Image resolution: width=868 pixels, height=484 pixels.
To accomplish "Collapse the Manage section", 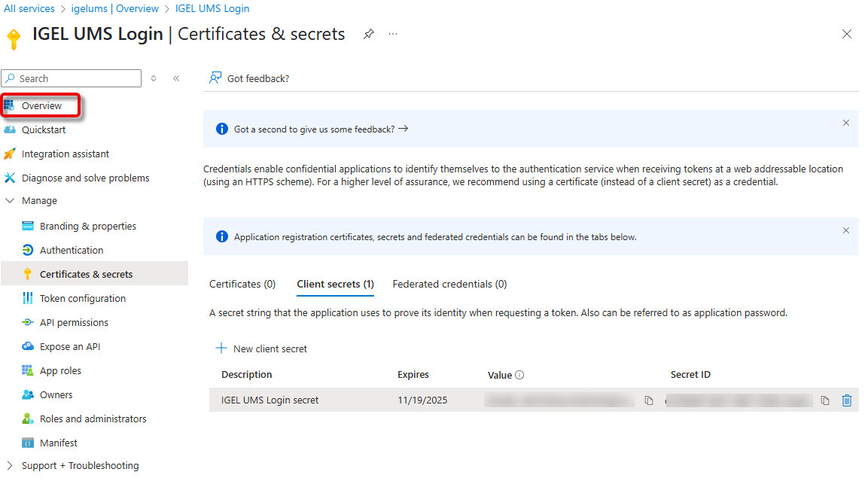I will [x=10, y=200].
